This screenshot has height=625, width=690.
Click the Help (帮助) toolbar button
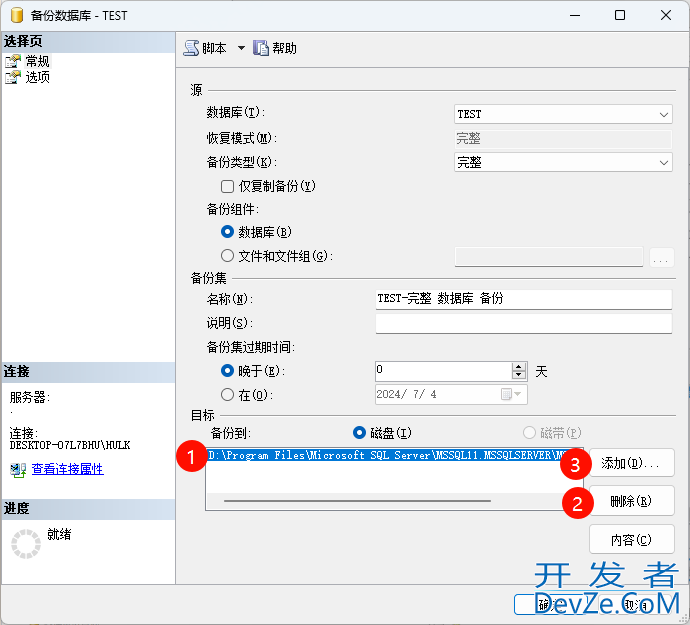pos(275,48)
